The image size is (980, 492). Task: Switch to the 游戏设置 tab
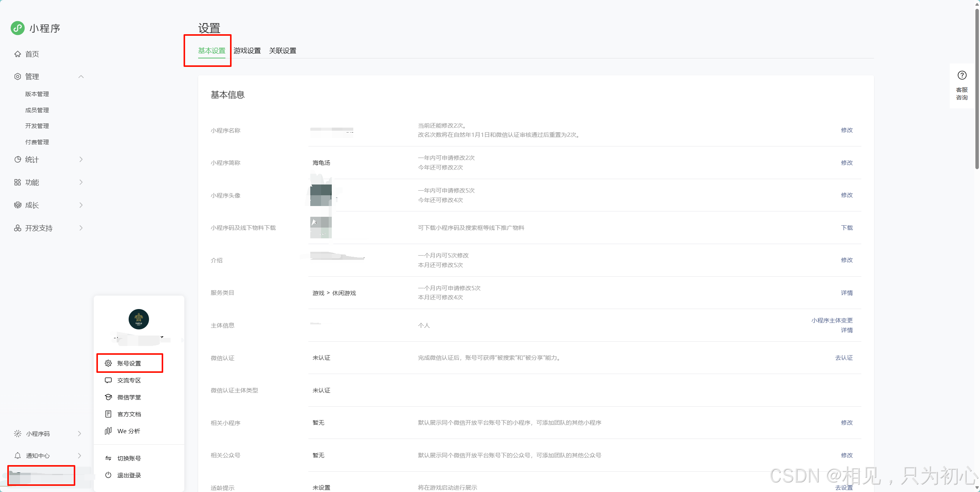pyautogui.click(x=247, y=51)
